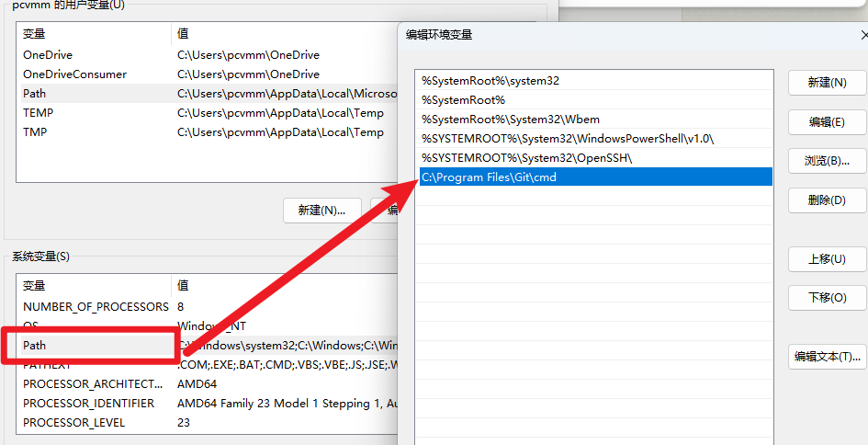The width and height of the screenshot is (868, 445).
Task: Select Path in system variables list
Action: [x=92, y=346]
